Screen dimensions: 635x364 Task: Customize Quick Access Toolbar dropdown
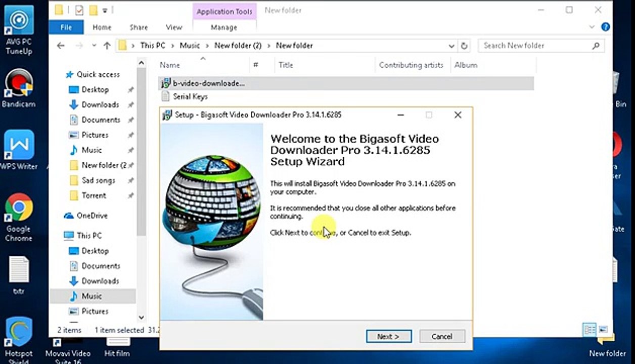105,10
